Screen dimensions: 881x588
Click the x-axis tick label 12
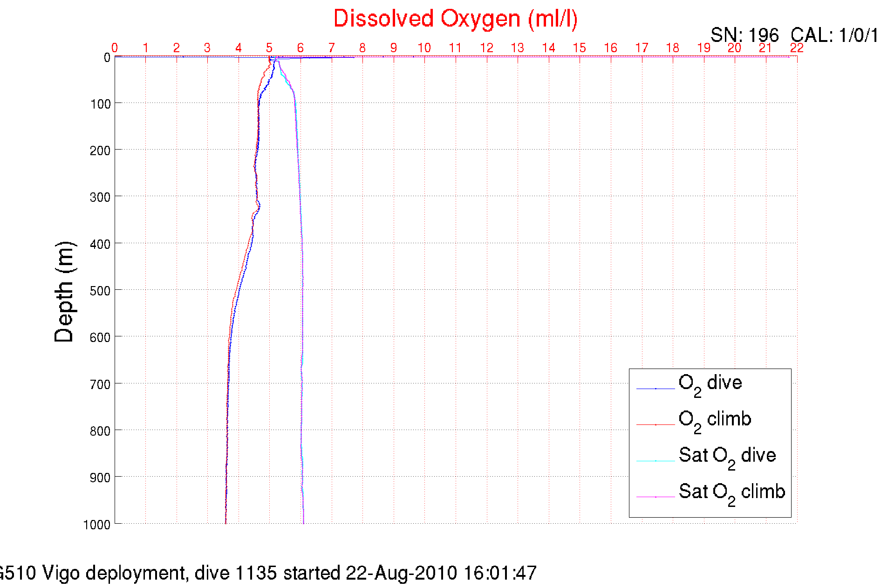486,48
